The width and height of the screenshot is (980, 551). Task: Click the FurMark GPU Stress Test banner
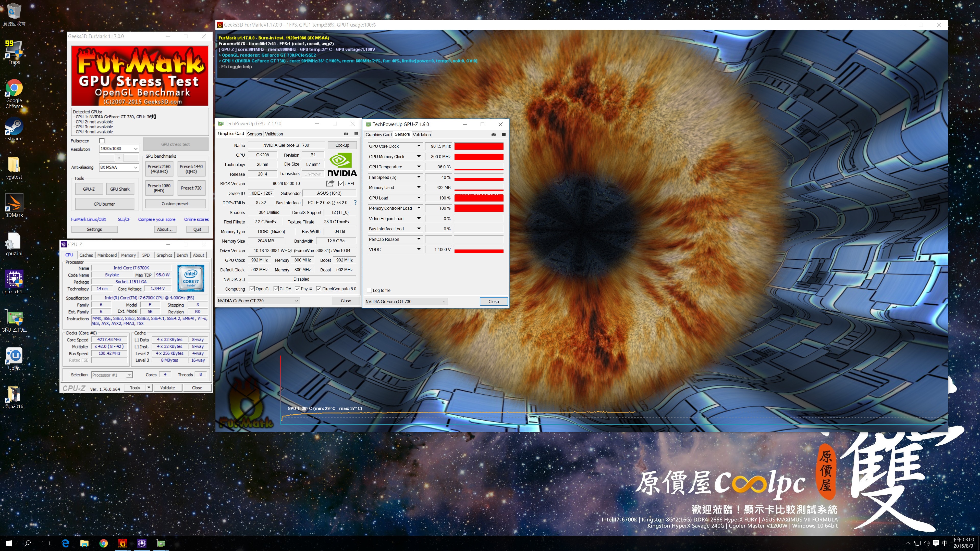[x=140, y=76]
